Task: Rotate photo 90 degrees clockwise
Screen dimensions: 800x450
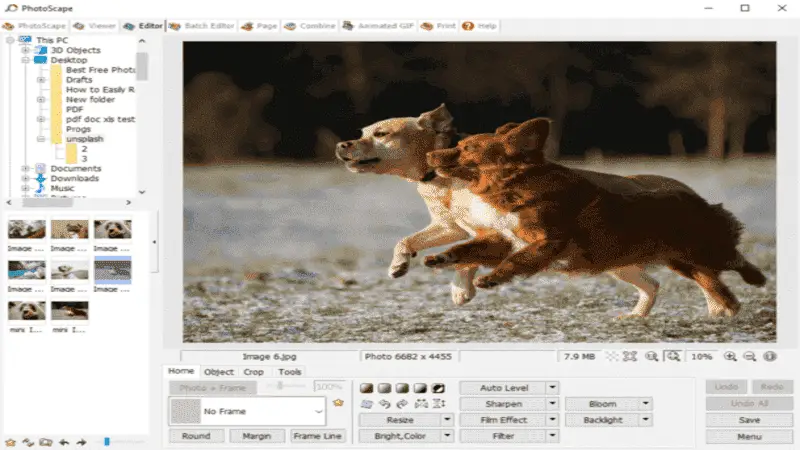Action: pyautogui.click(x=402, y=404)
